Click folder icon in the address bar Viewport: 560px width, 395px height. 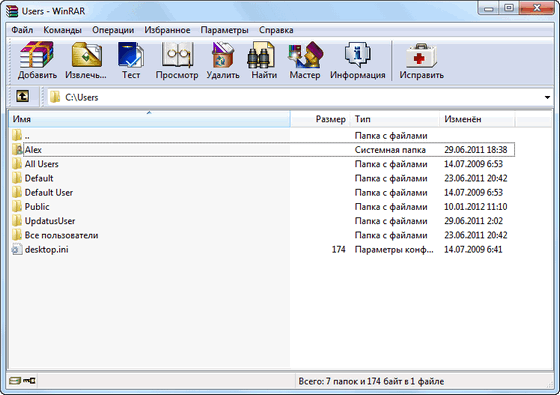coord(55,97)
